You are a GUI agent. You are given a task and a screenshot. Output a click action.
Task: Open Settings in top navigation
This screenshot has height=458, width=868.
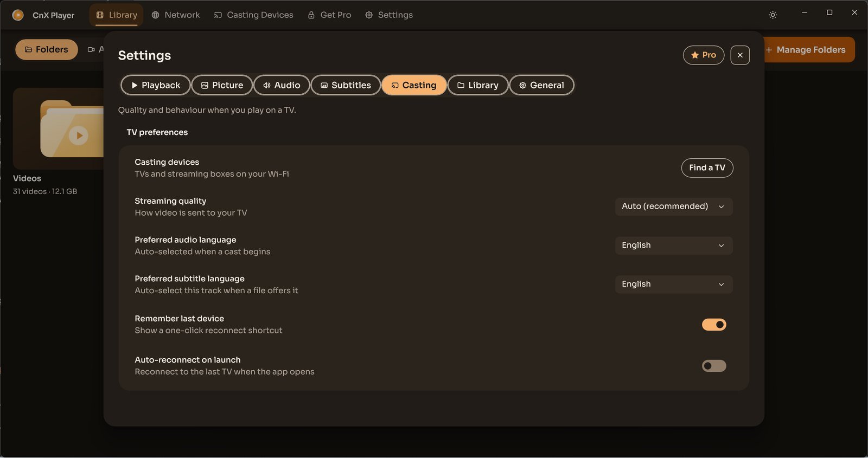pos(389,15)
